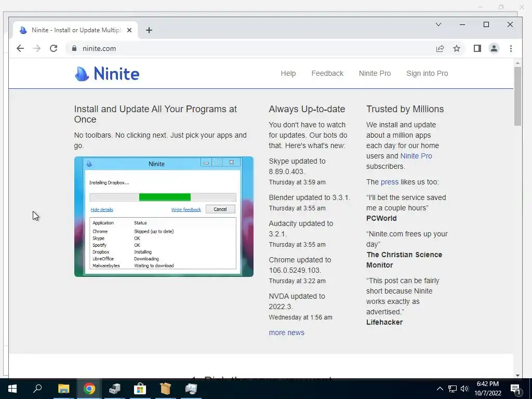Click the Lifehacker attribution text
This screenshot has height=399, width=532.
384,322
